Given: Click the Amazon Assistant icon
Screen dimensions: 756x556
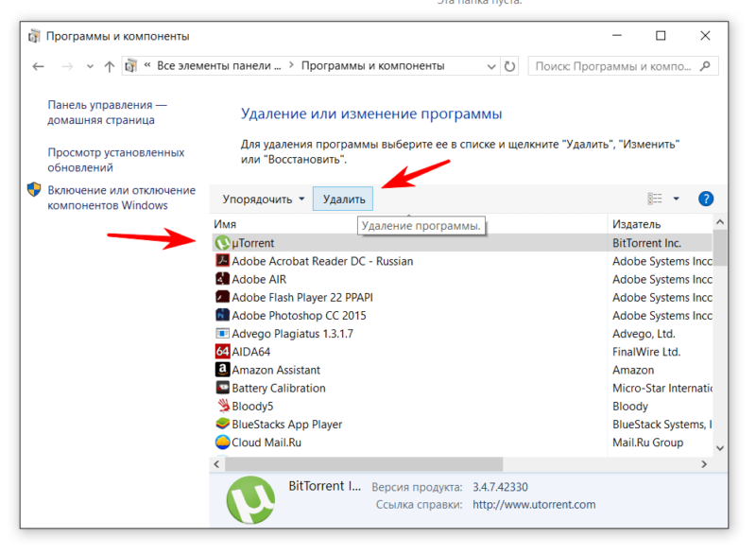Looking at the screenshot, I should coord(222,370).
